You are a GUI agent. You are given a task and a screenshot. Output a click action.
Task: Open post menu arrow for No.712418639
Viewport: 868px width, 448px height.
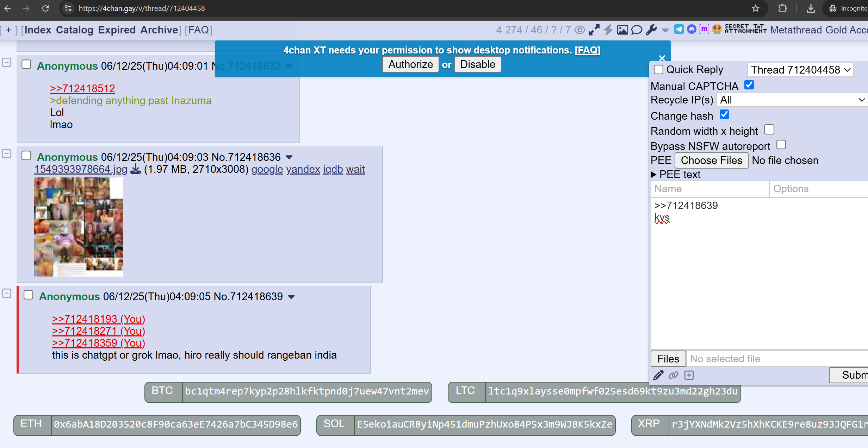(x=291, y=297)
